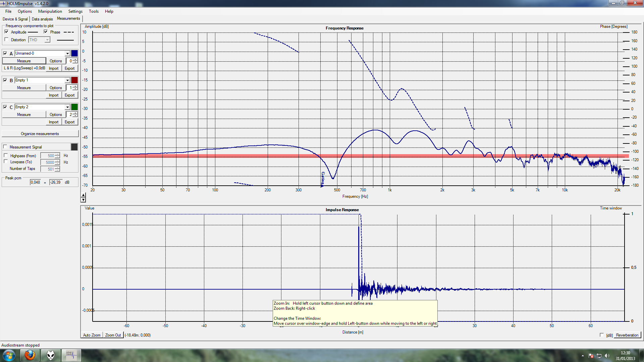Click the -26,39 dB value field
Screen dimensions: 644x362
(56, 182)
